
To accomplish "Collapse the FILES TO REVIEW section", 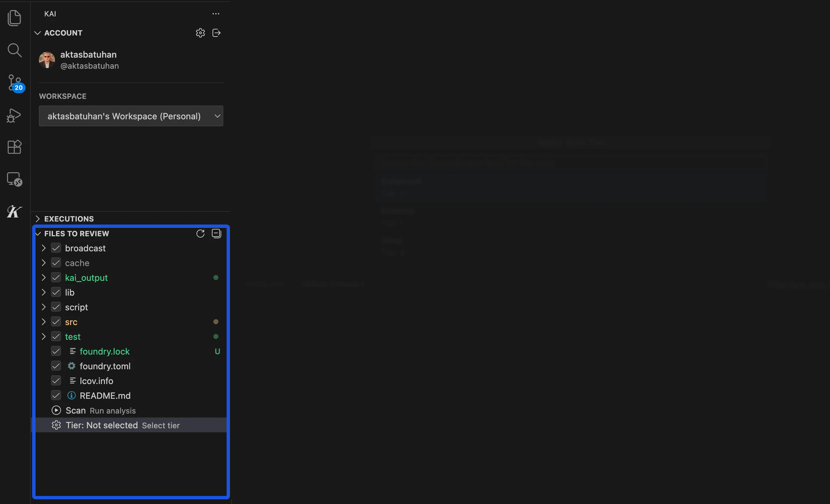I will pos(38,233).
